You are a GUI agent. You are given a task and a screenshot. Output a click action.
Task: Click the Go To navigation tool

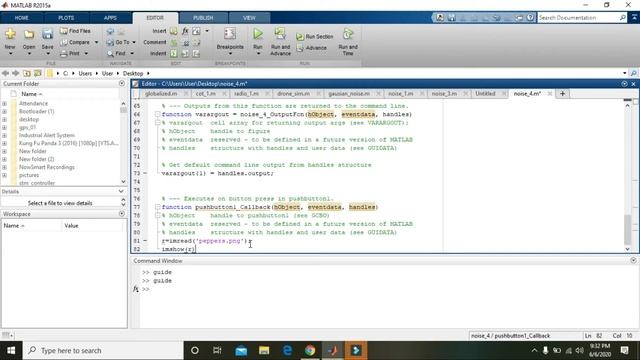(x=118, y=42)
